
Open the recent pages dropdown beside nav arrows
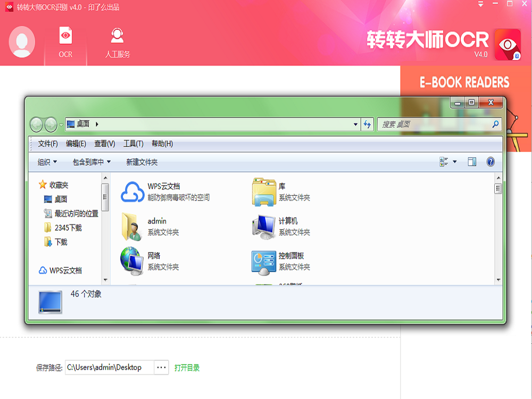(61, 125)
